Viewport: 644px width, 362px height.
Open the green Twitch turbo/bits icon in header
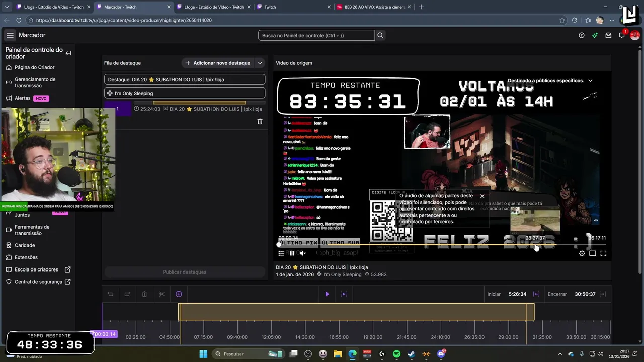click(595, 35)
